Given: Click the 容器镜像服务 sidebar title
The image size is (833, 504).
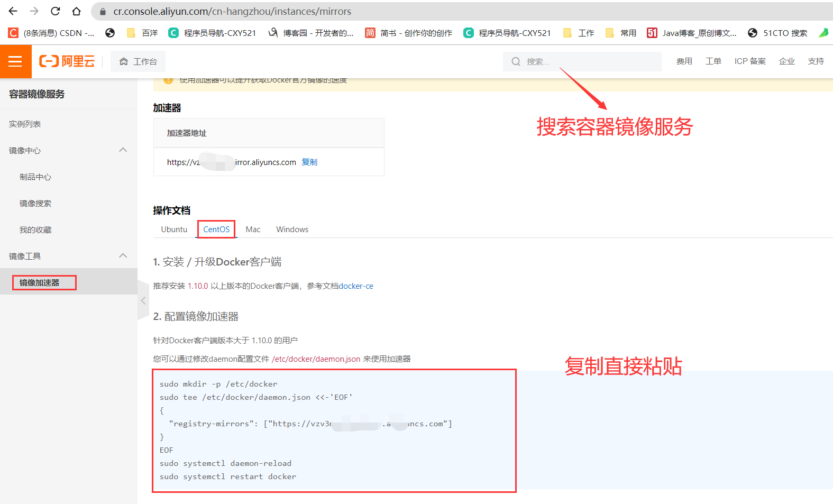Looking at the screenshot, I should click(37, 94).
